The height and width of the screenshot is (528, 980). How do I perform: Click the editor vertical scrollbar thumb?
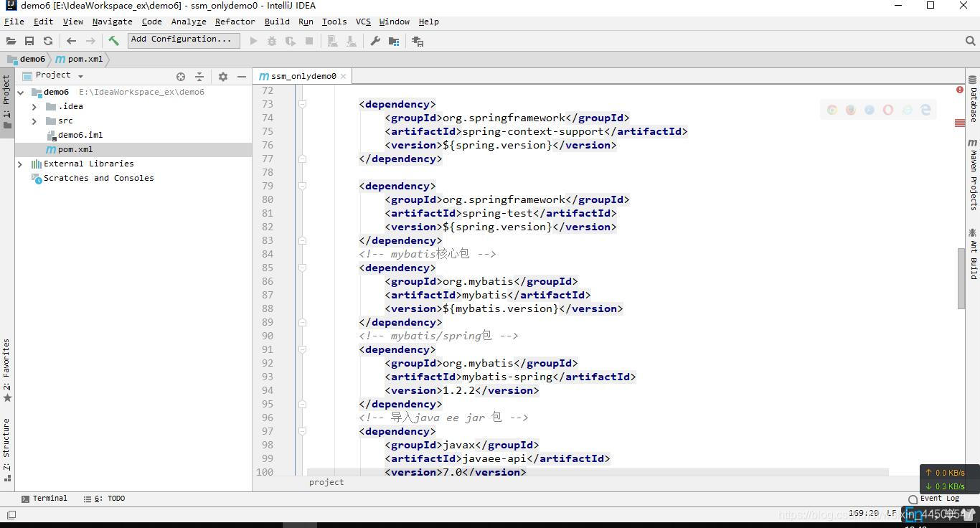tap(961, 278)
